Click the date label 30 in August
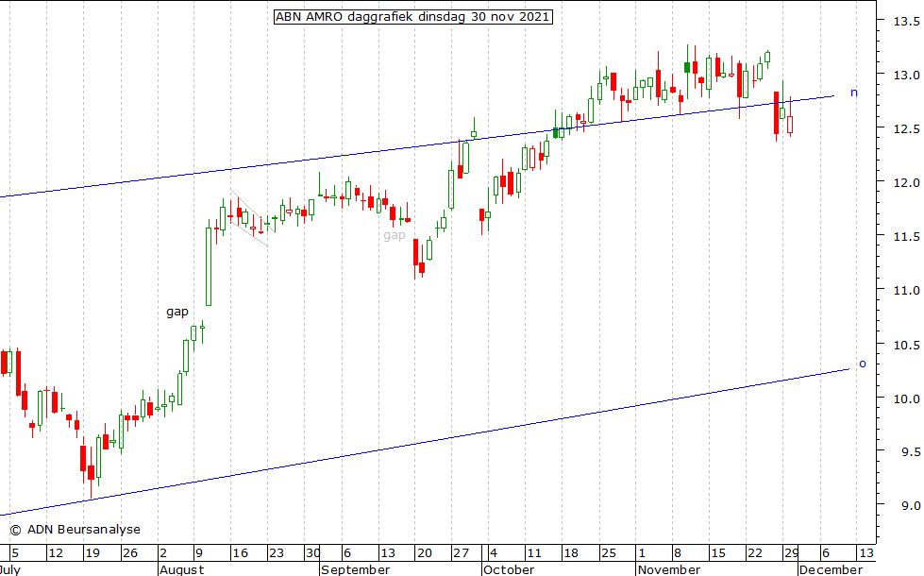Image resolution: width=924 pixels, height=576 pixels. (x=313, y=553)
